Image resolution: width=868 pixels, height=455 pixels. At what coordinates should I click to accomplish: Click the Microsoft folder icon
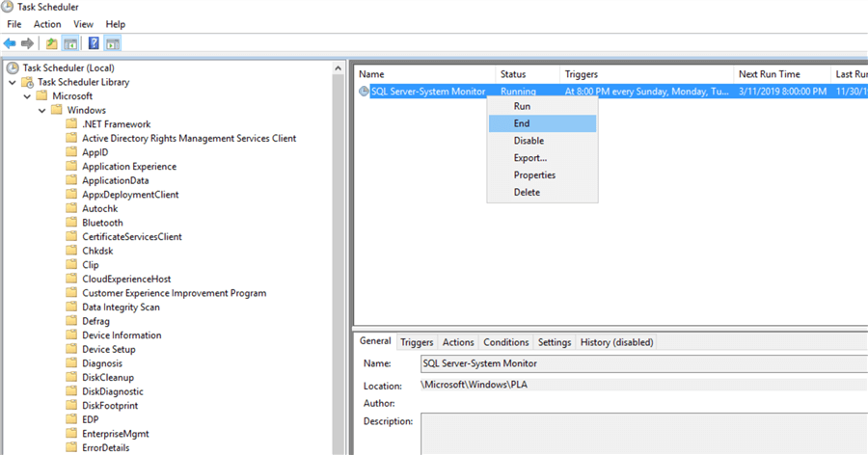click(x=41, y=95)
